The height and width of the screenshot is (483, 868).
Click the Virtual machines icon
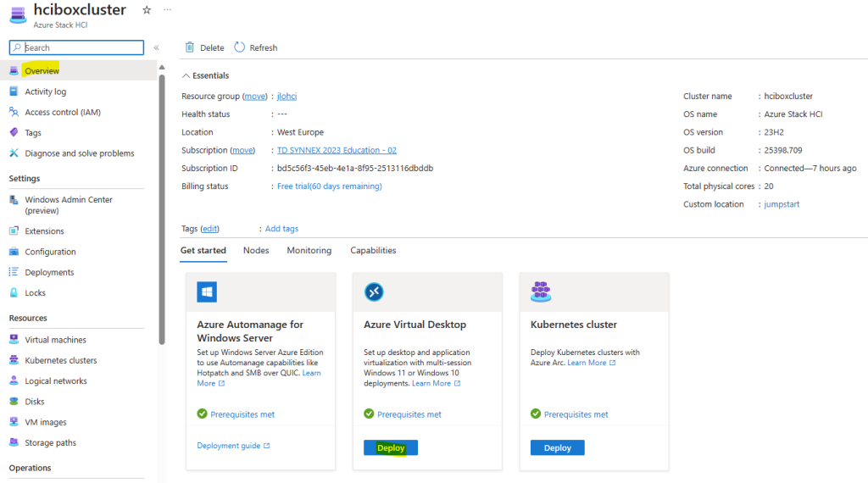(14, 339)
